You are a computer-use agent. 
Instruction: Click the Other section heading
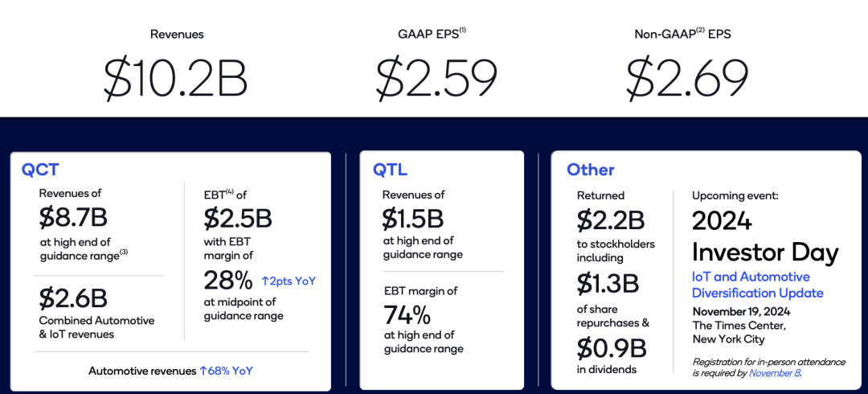pyautogui.click(x=591, y=170)
